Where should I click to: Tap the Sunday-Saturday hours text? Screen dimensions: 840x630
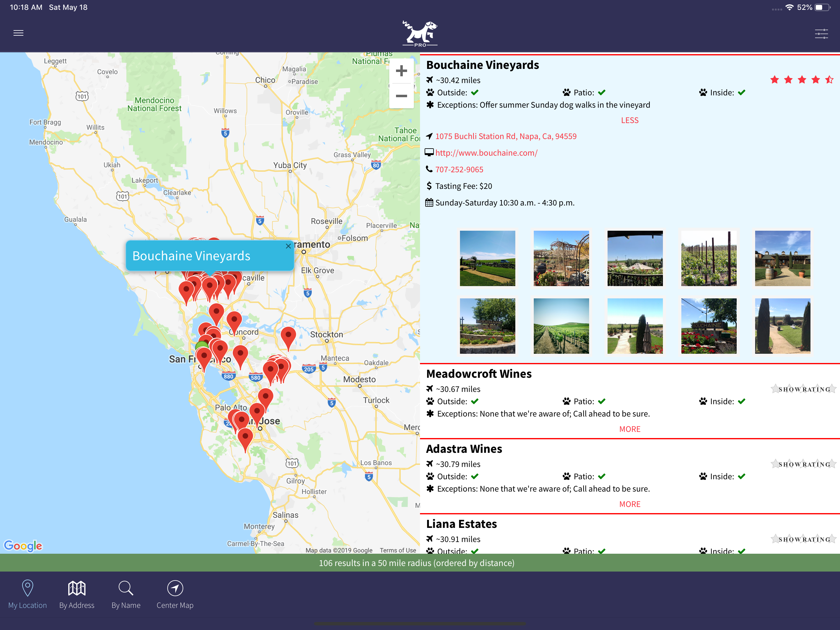[x=505, y=203]
